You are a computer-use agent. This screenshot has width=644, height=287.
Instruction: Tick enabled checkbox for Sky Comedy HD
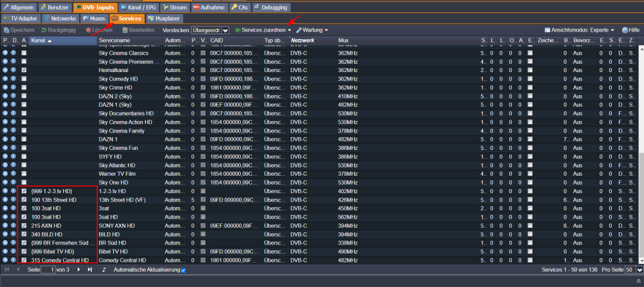[24, 79]
